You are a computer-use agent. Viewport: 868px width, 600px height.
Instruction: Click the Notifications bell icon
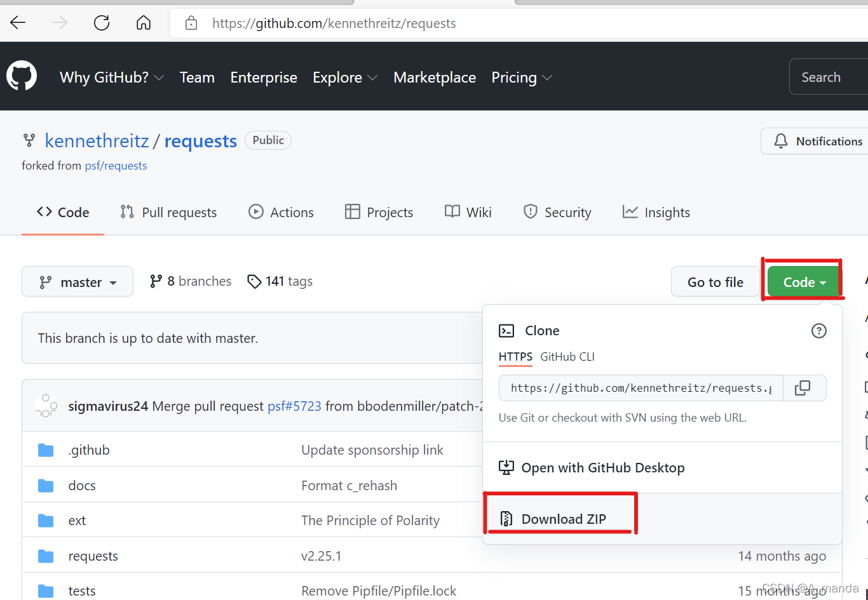click(780, 141)
